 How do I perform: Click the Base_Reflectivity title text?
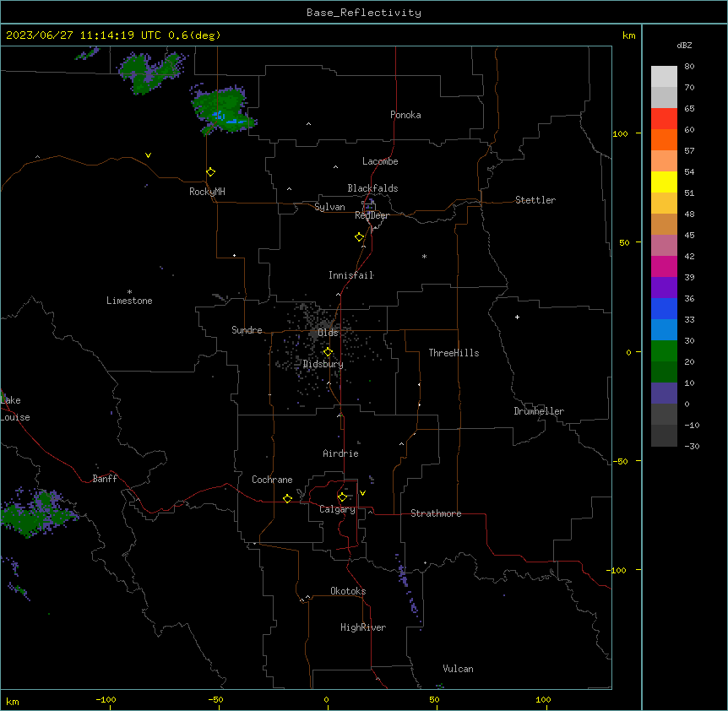point(363,13)
